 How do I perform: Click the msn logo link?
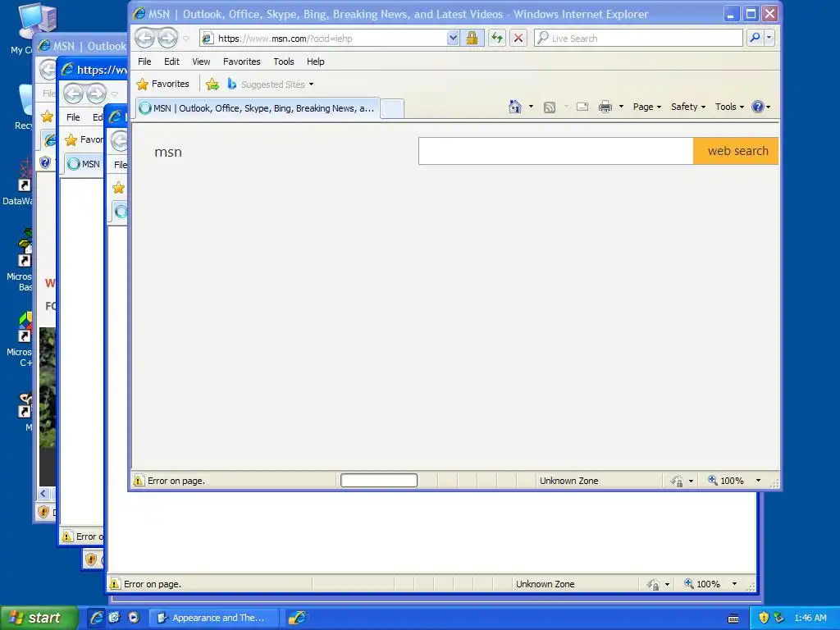click(x=168, y=152)
